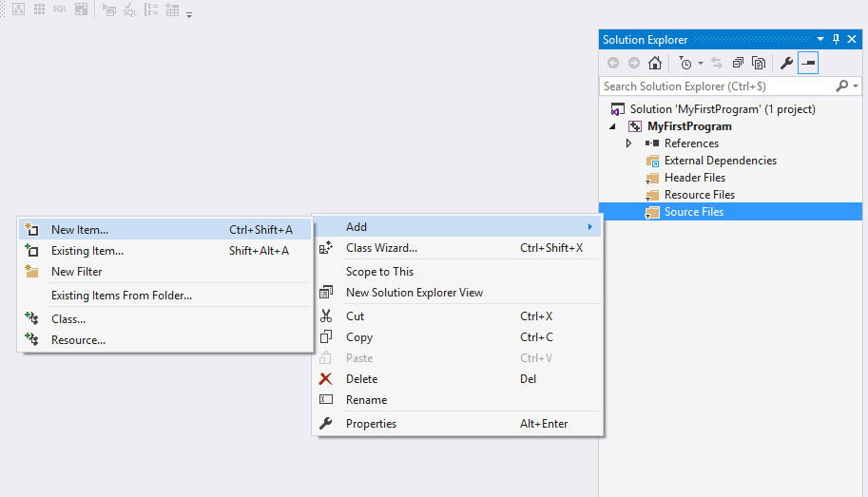Viewport: 868px width, 497px height.
Task: Click the Search Solution Explorer text field
Action: click(x=716, y=86)
